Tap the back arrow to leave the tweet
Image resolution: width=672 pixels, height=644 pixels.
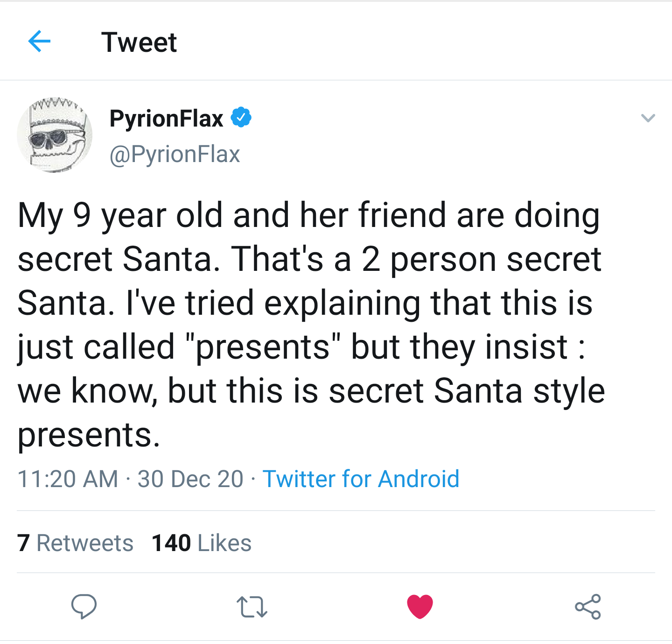[x=40, y=41]
